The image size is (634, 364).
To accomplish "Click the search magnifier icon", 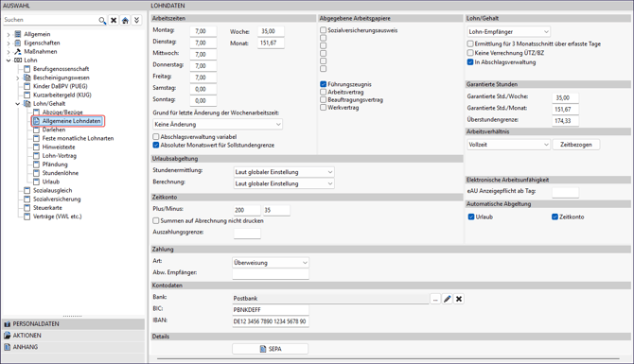I will click(102, 20).
